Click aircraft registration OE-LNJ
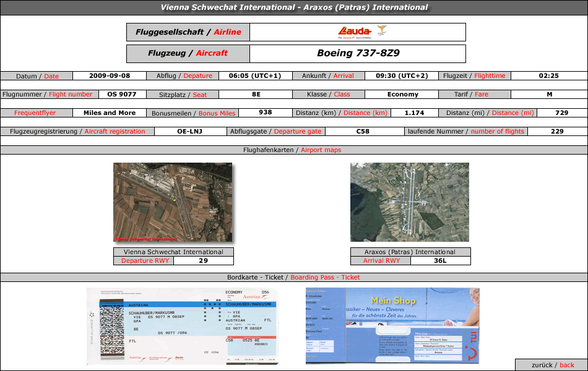The height and width of the screenshot is (371, 588). (x=190, y=132)
